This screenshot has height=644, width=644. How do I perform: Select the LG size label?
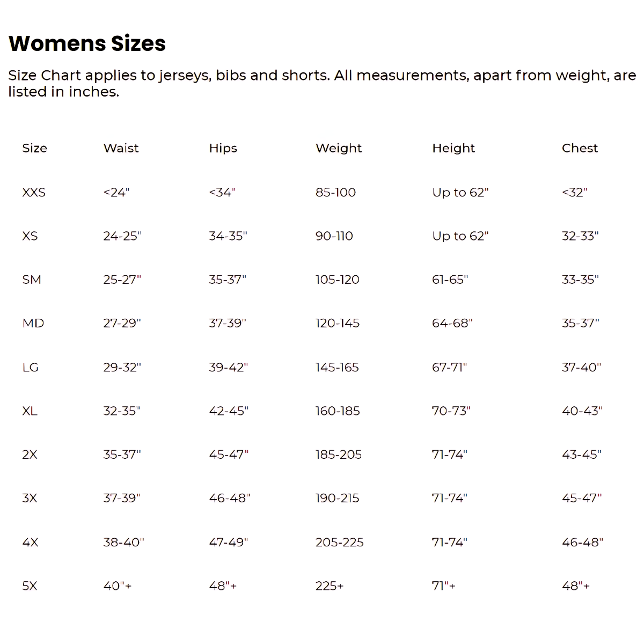[31, 367]
